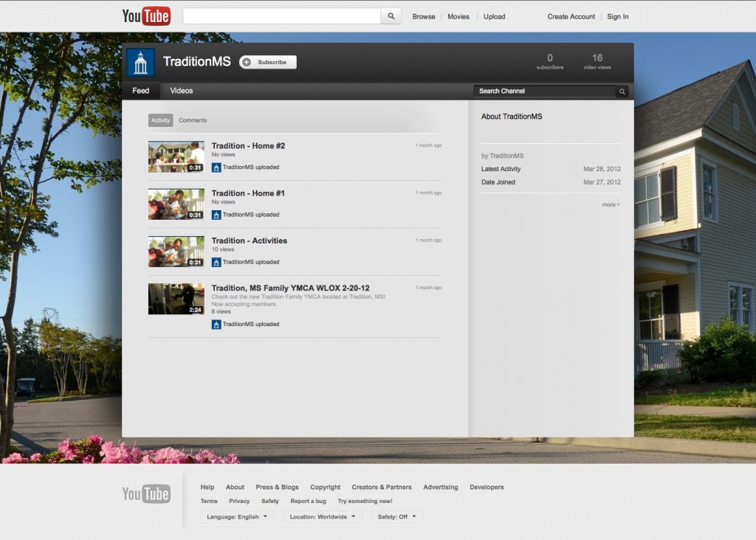Open Tradition - Home #1 video thumbnail
Image resolution: width=756 pixels, height=540 pixels.
pyautogui.click(x=176, y=204)
